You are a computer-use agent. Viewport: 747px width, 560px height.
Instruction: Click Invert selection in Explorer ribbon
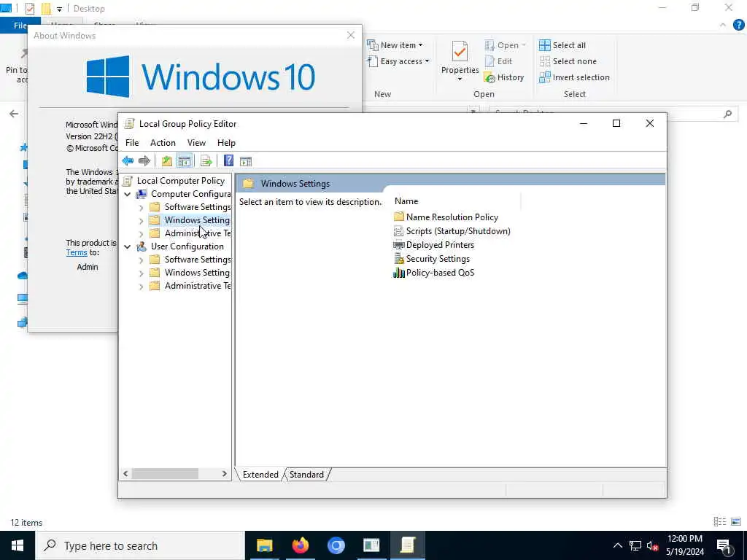(575, 77)
